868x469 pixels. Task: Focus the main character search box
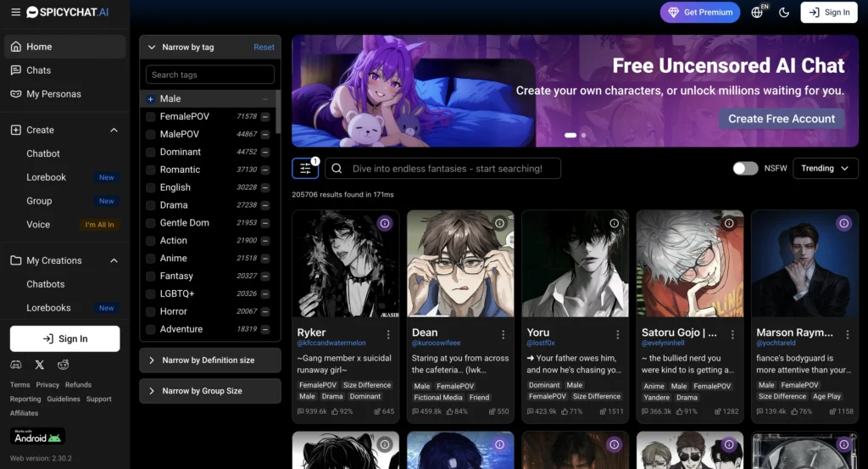(442, 168)
